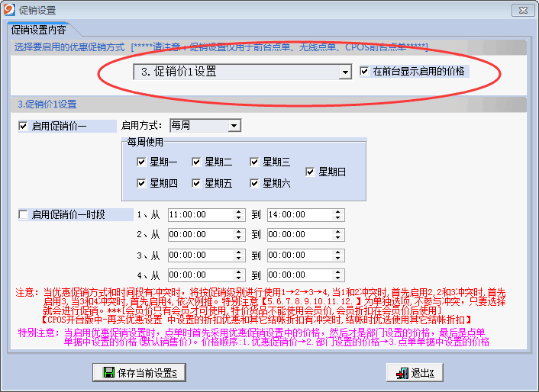The image size is (539, 392).
Task: Toggle the 星期五 checkbox
Action: click(196, 183)
